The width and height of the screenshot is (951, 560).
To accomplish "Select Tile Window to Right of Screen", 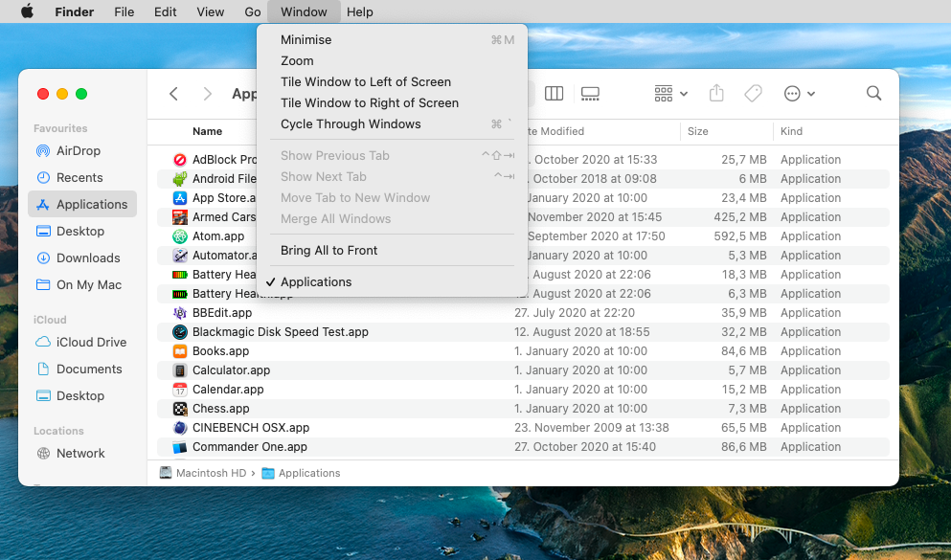I will [x=392, y=103].
